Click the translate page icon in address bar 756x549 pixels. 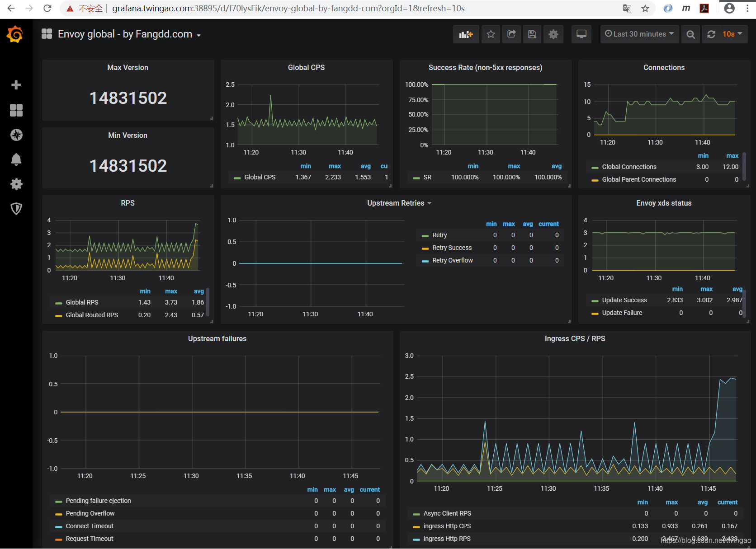click(627, 8)
